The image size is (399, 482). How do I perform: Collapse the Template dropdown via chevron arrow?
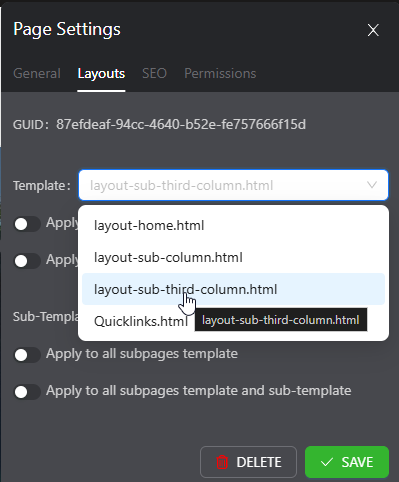[x=372, y=185]
